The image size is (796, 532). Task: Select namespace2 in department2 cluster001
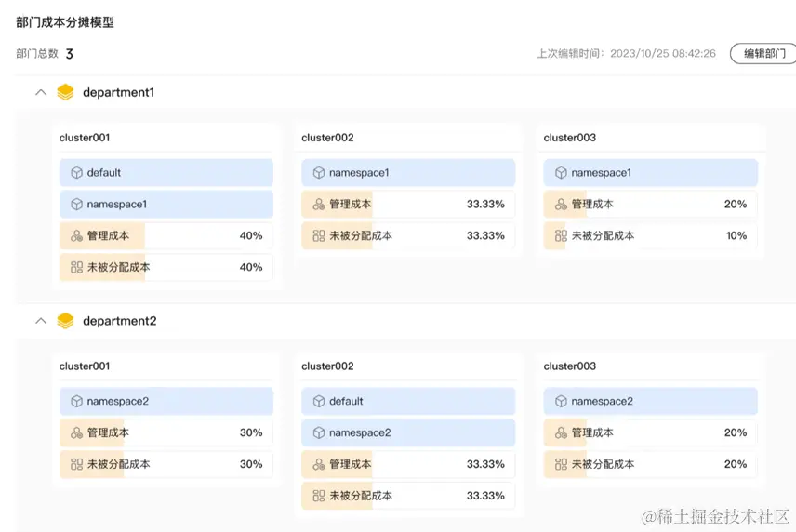pos(166,402)
